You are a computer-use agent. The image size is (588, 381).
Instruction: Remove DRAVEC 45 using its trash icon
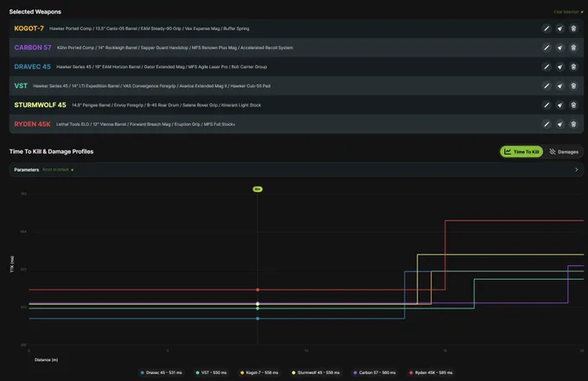coord(573,67)
